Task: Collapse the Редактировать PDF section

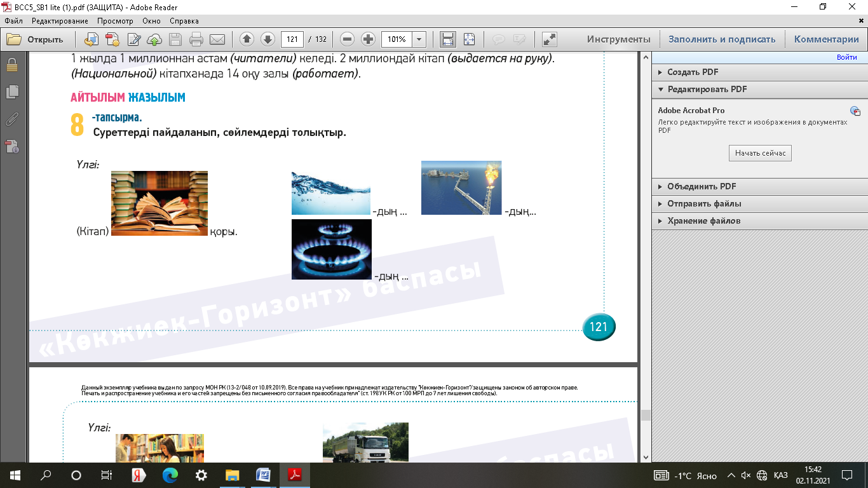Action: click(x=760, y=90)
